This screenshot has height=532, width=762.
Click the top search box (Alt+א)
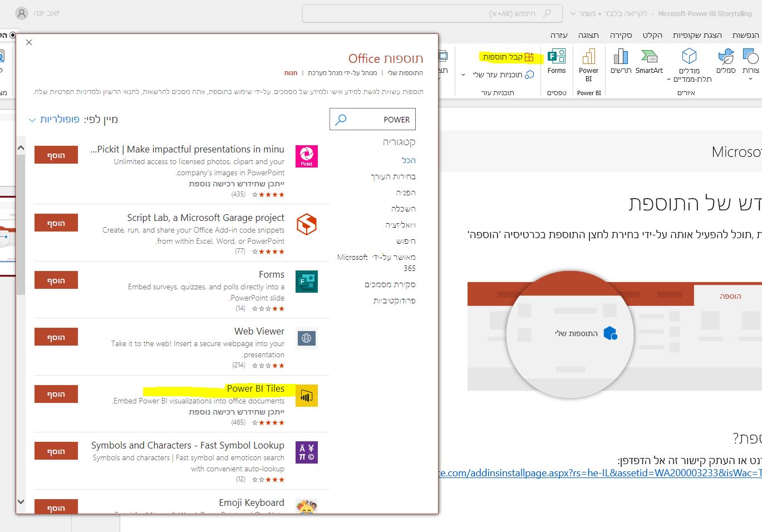(432, 13)
